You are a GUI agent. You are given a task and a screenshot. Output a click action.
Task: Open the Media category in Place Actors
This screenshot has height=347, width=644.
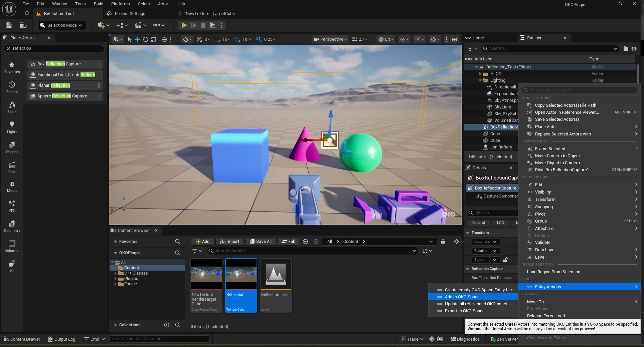(12, 187)
